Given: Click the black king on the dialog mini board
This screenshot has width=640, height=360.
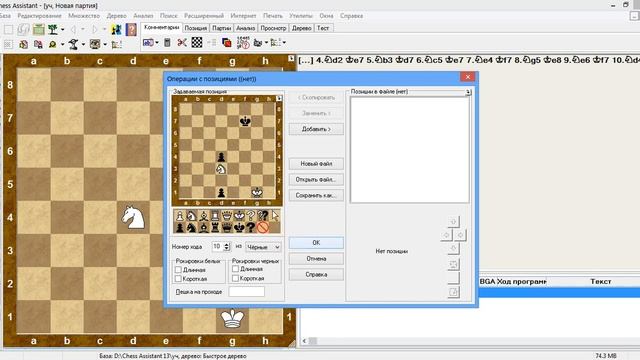Looking at the screenshot, I should click(x=245, y=121).
